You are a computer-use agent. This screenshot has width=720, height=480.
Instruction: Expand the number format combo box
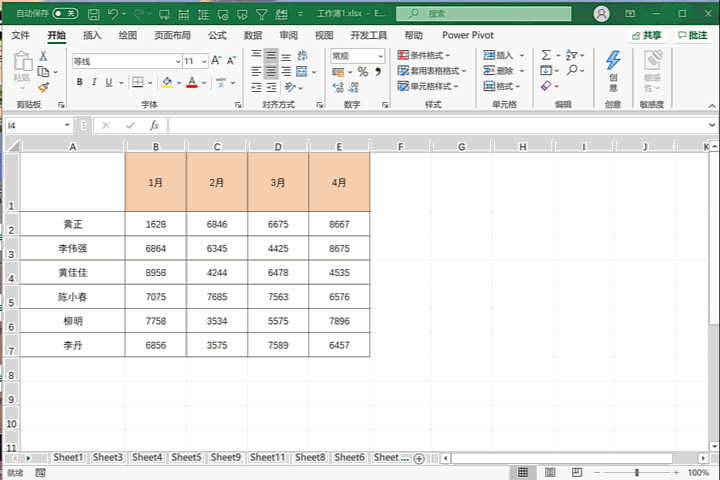[379, 56]
